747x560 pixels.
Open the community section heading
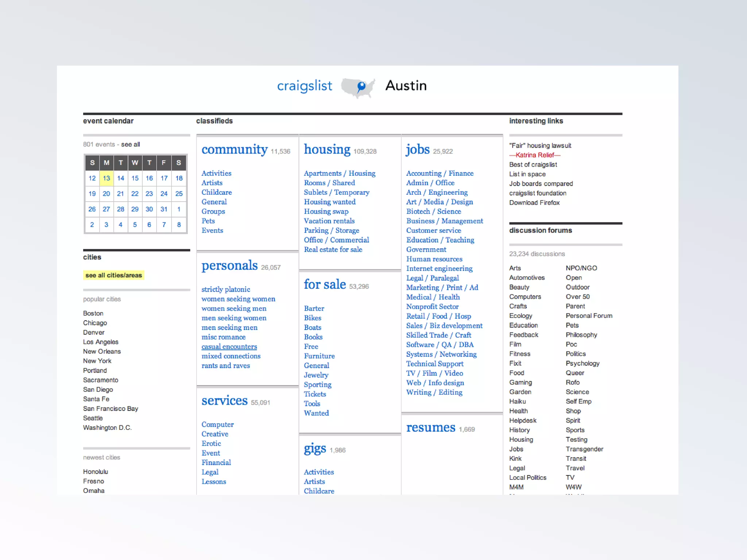pyautogui.click(x=235, y=149)
